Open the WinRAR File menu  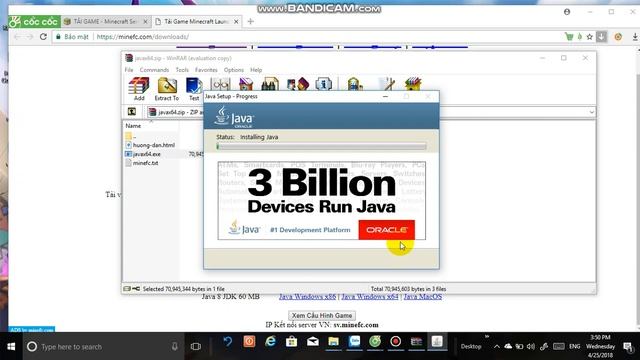(x=129, y=70)
